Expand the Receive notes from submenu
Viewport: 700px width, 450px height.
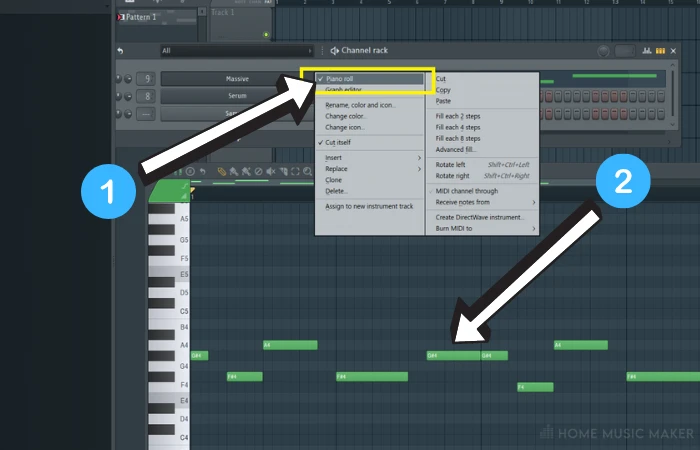(483, 202)
